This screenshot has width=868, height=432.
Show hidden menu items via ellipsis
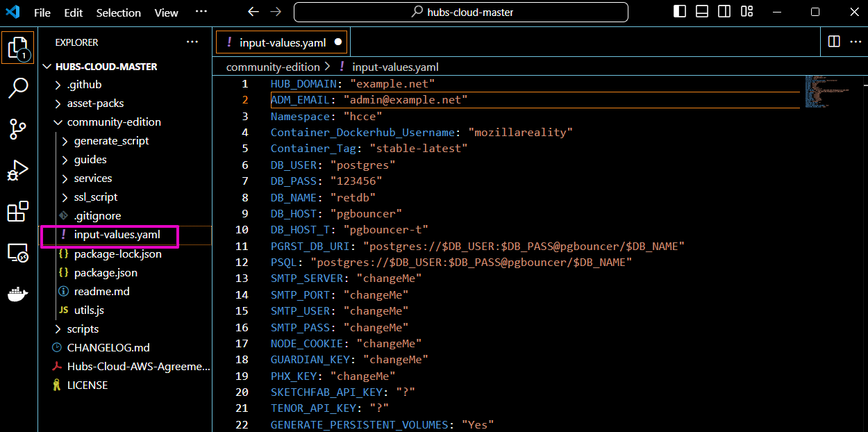click(201, 12)
